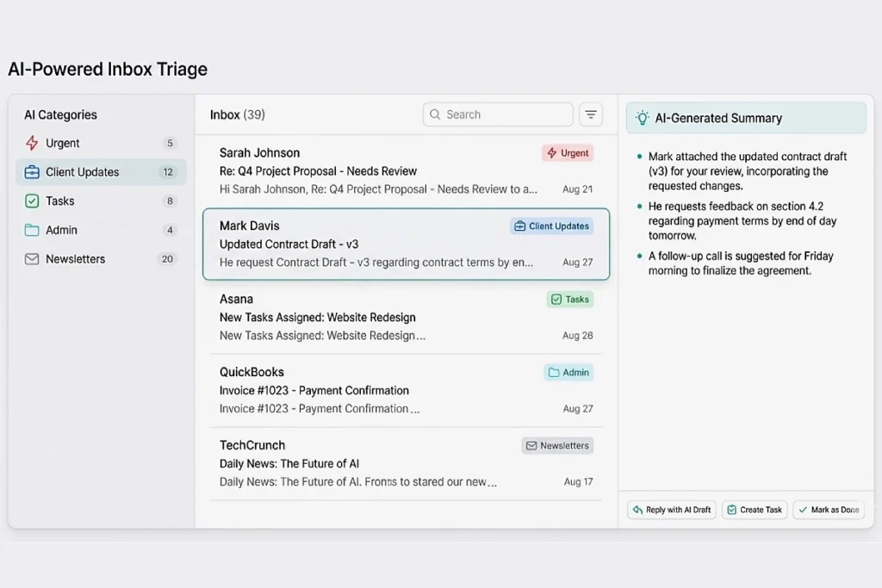882x588 pixels.
Task: Select the Tasks checkmark icon in sidebar
Action: pos(34,201)
